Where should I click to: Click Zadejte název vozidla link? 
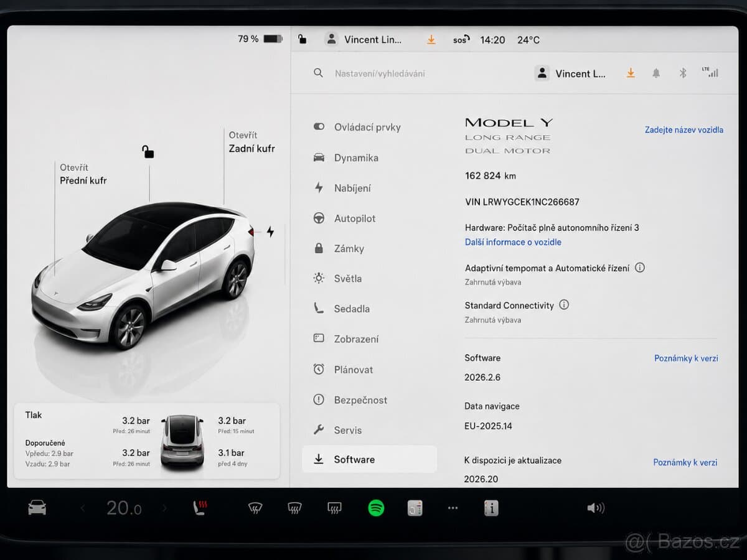pyautogui.click(x=684, y=130)
